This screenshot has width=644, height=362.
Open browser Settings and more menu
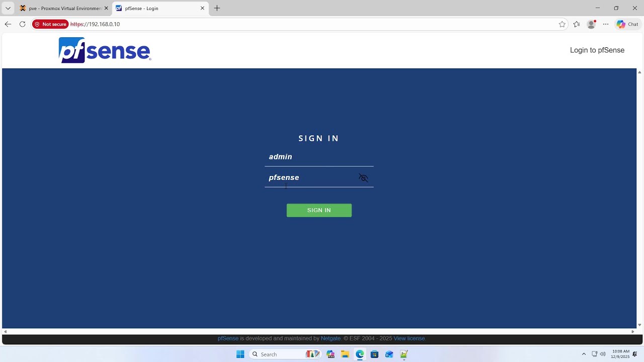coord(606,24)
